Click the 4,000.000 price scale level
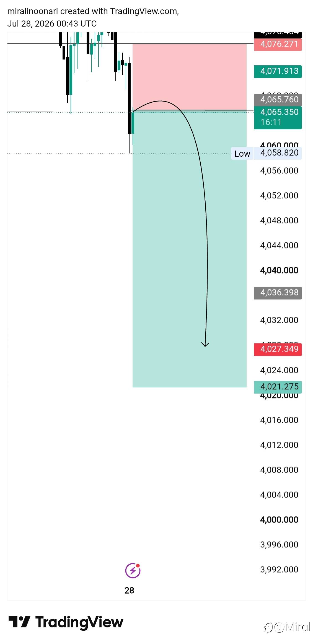Viewport: 313px width, 644px height. (279, 520)
